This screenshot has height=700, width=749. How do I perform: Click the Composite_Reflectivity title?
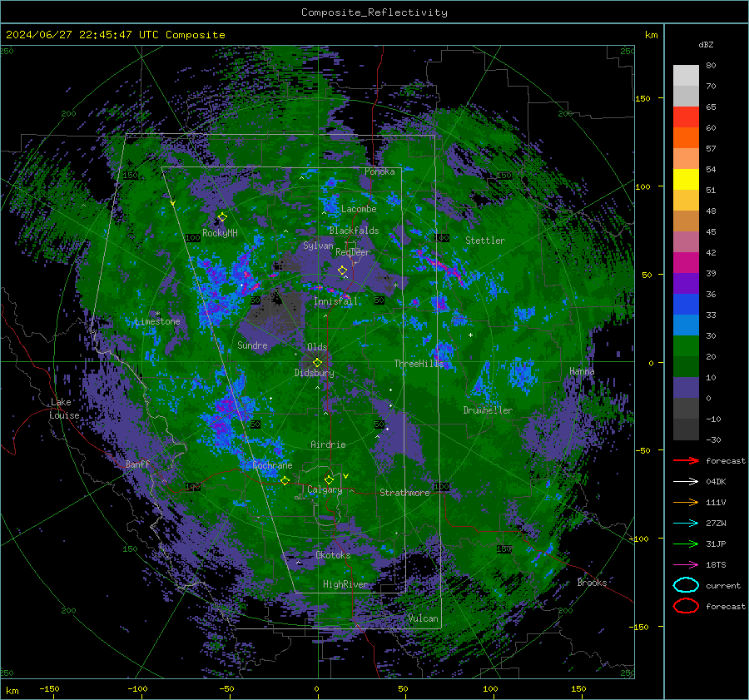point(374,12)
